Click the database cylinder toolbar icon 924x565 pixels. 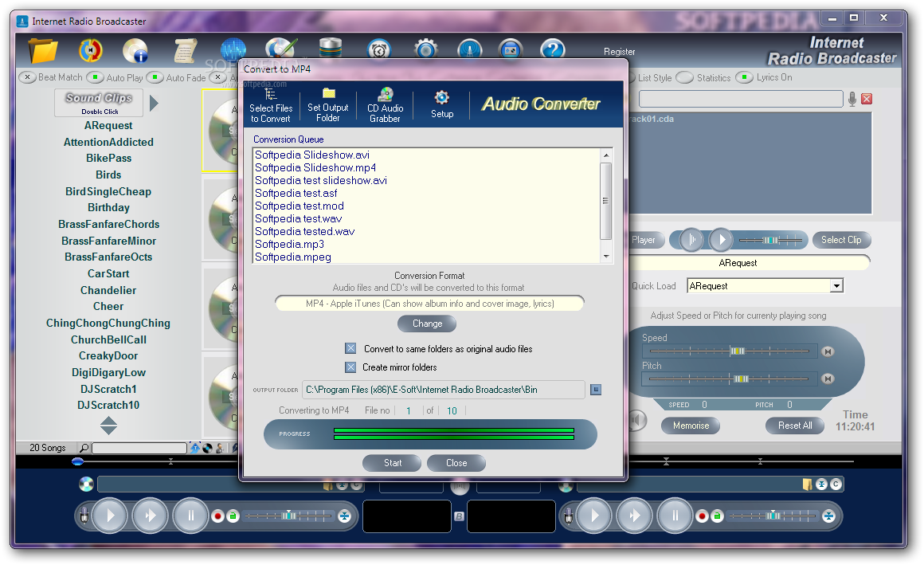[330, 49]
